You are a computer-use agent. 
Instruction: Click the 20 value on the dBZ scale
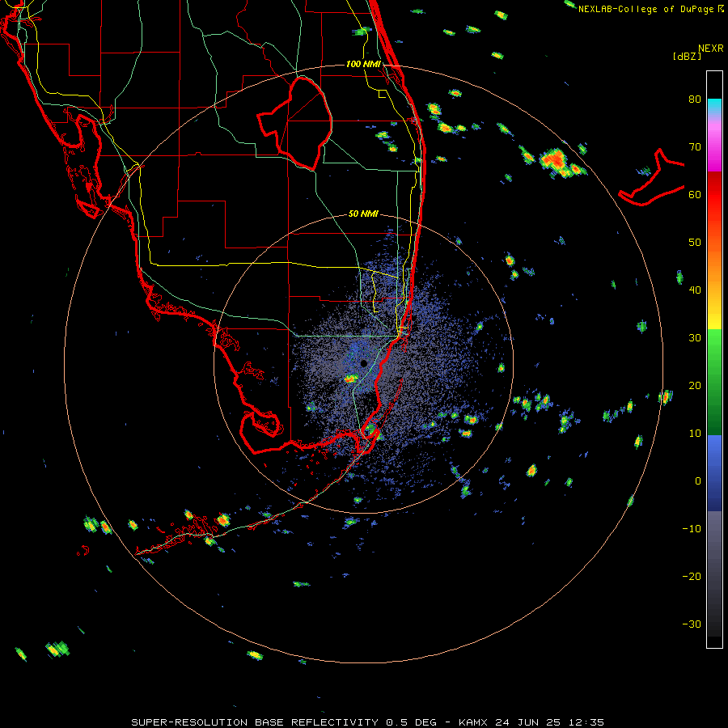pos(695,386)
